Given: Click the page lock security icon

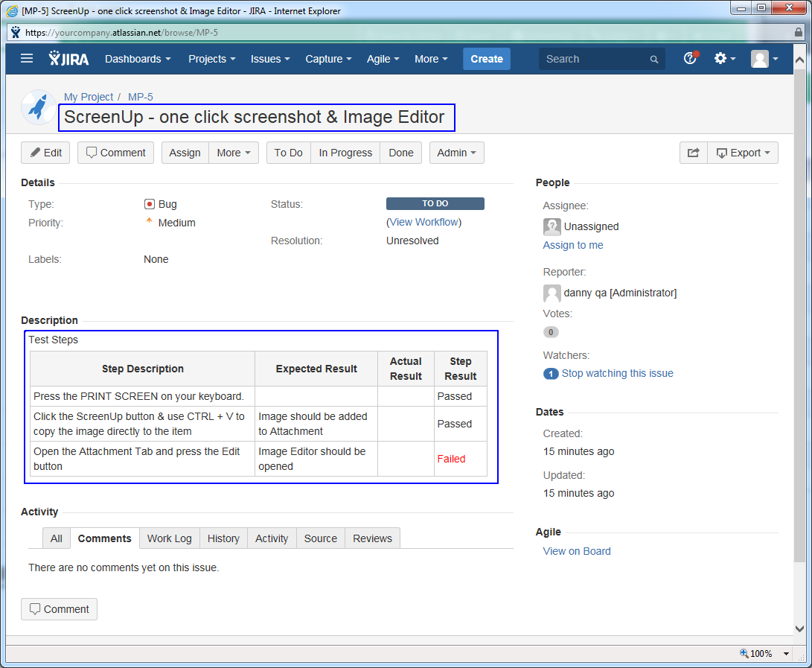Looking at the screenshot, I should point(799,32).
